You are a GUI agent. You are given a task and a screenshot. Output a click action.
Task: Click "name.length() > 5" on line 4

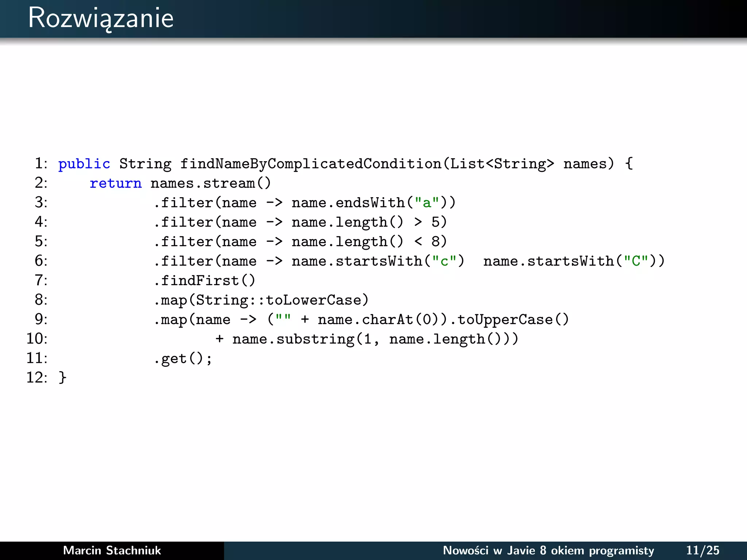(365, 222)
